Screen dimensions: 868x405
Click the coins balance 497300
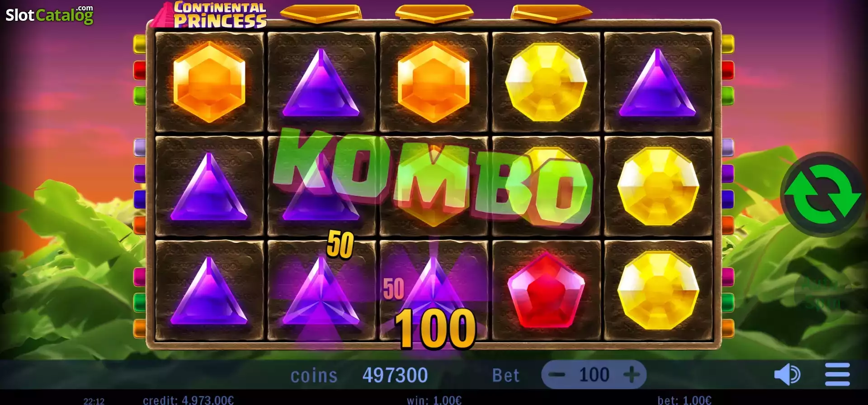[x=395, y=375]
